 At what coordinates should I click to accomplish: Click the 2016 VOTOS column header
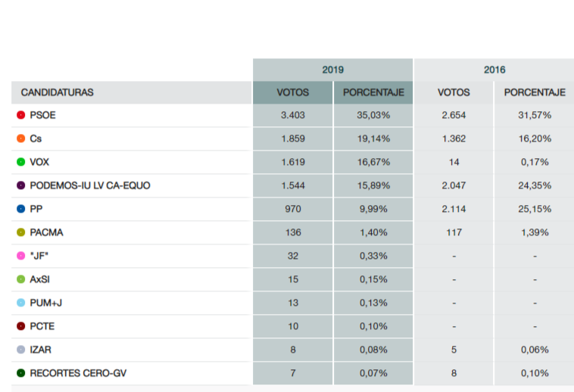point(454,92)
